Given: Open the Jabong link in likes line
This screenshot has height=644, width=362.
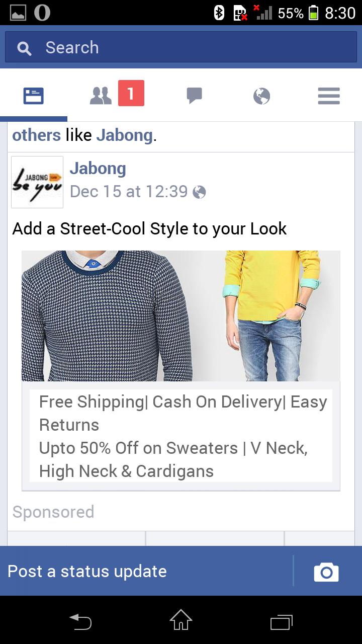Looking at the screenshot, I should (x=124, y=135).
